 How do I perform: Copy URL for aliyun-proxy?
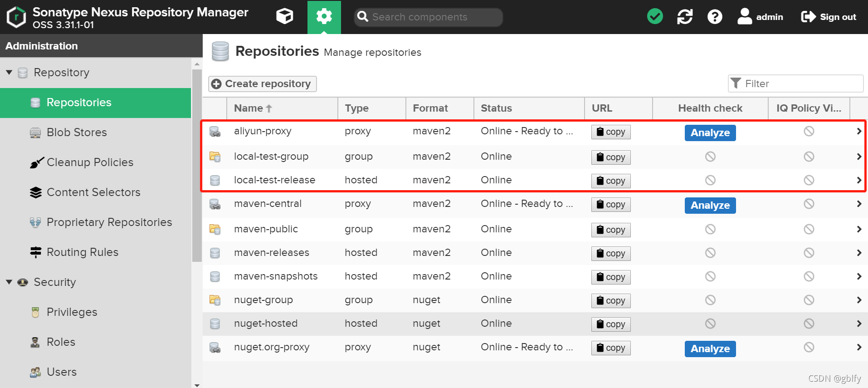pyautogui.click(x=611, y=132)
